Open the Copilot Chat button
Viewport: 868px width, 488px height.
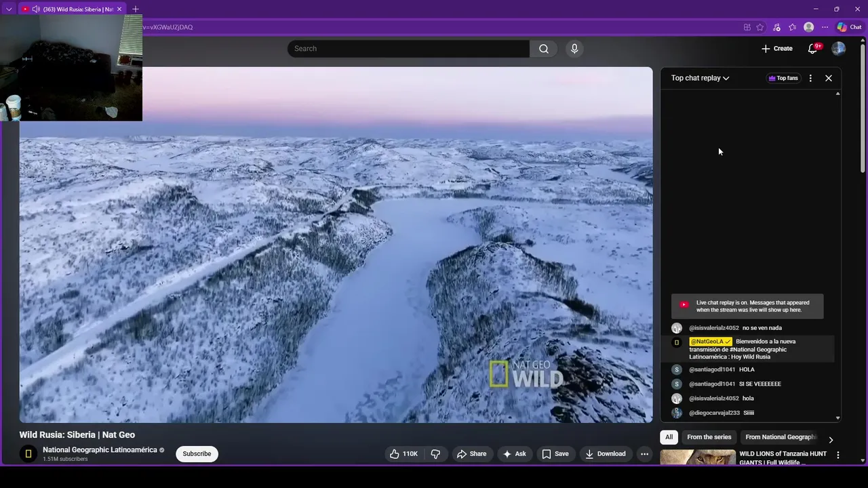point(849,27)
